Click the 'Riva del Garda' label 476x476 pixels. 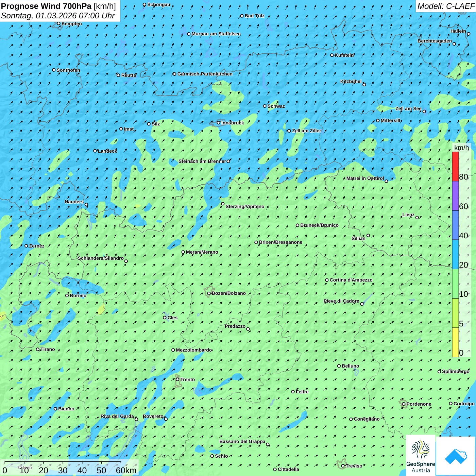point(117,416)
